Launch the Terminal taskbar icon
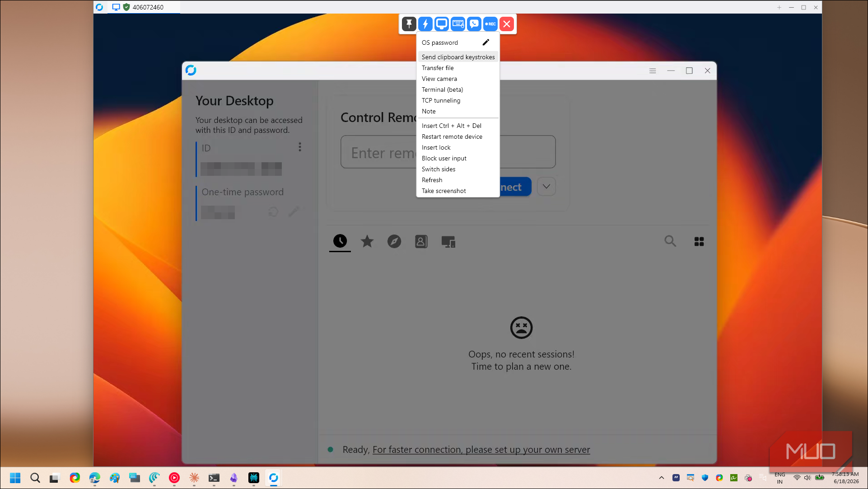Screen dimensions: 868x489 [x=214, y=478]
